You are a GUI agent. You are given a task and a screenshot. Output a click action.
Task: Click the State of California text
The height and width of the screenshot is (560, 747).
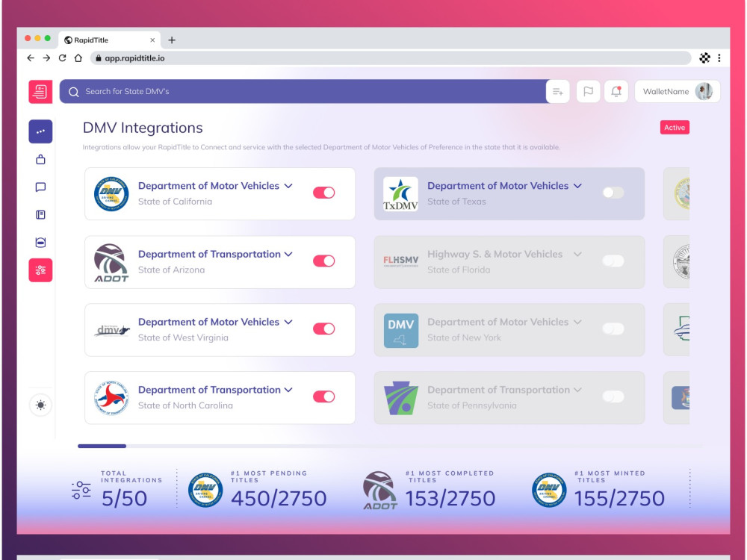(175, 202)
